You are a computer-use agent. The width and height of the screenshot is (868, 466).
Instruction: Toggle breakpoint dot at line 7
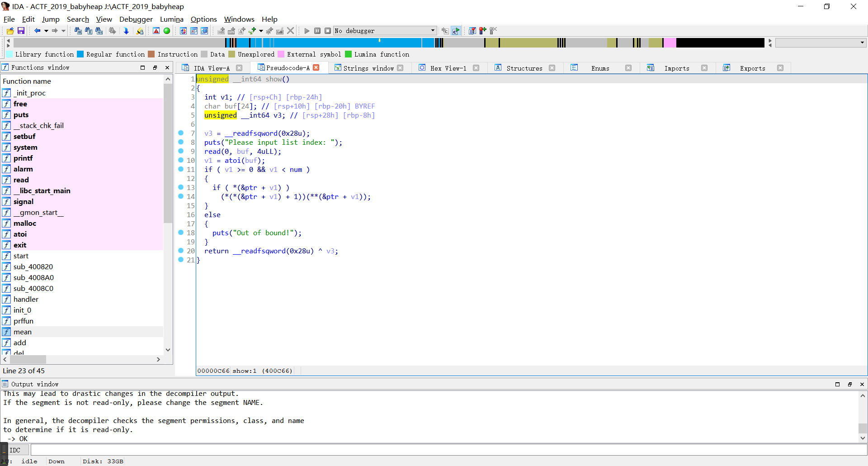point(181,133)
